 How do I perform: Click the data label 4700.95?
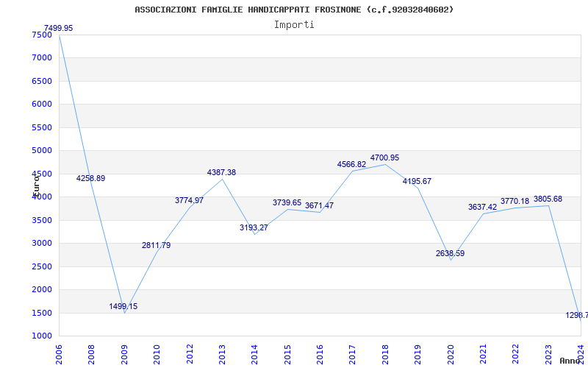click(384, 158)
